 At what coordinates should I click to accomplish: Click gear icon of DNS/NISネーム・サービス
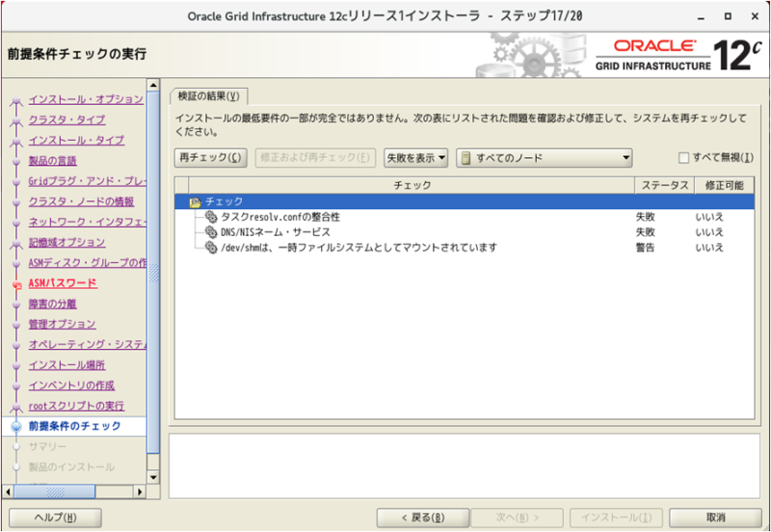point(211,232)
